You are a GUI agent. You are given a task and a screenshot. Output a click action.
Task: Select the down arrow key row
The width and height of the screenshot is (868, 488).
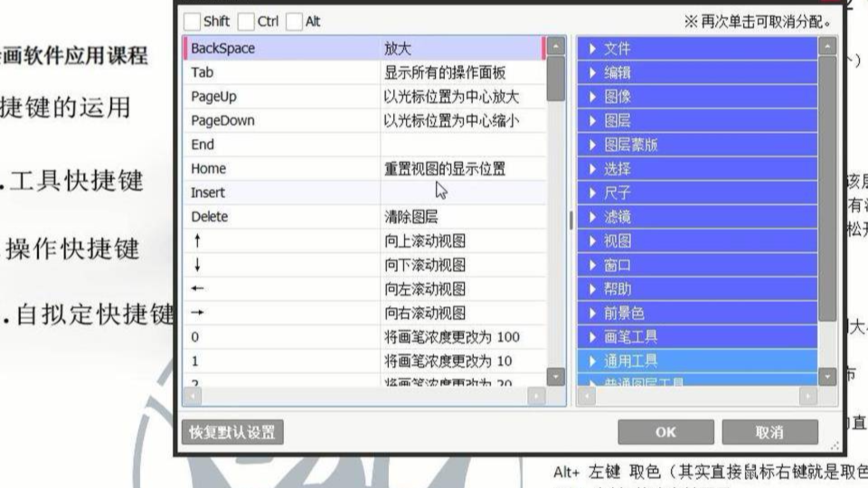coord(365,265)
